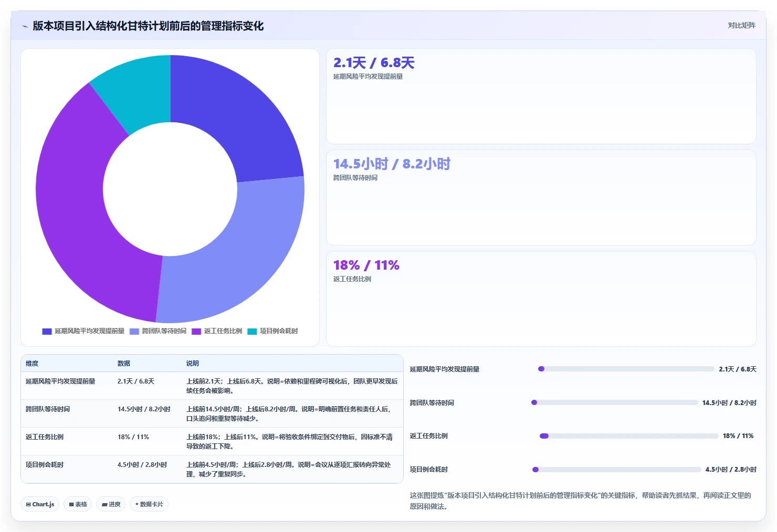
Task: Select the 14.5小时 / 8.2小时 card value
Action: [x=392, y=164]
